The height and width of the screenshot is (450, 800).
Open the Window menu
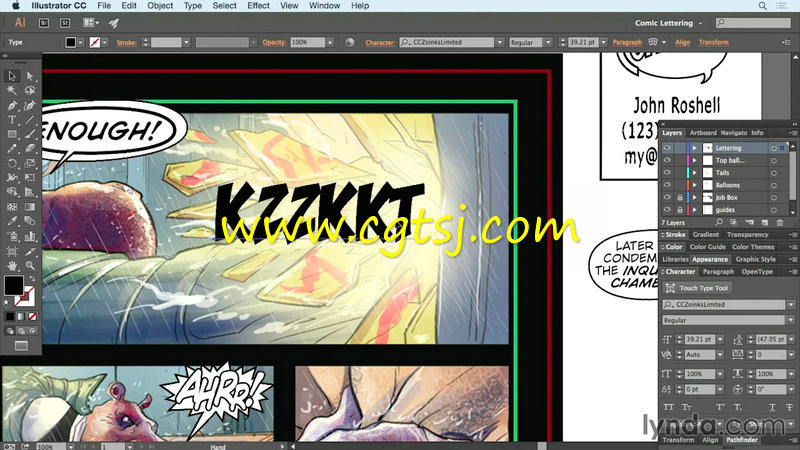(x=324, y=6)
